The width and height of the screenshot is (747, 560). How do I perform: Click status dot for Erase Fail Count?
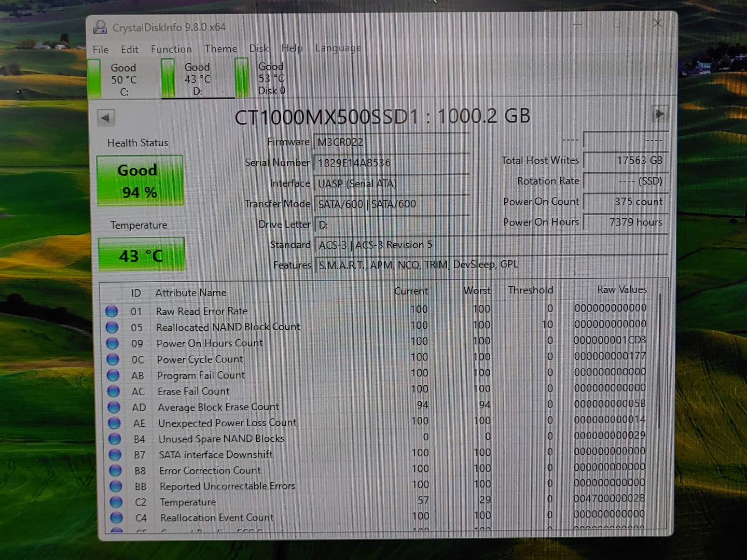[114, 391]
